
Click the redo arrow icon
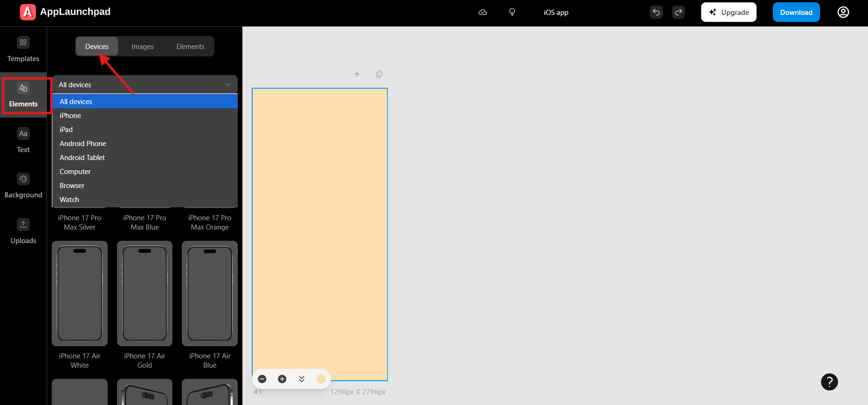pos(678,12)
